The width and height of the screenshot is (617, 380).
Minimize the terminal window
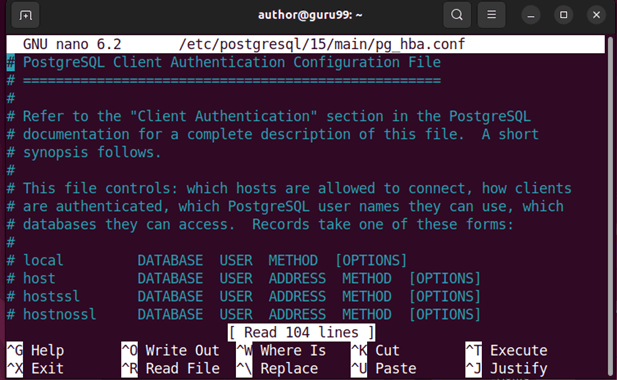click(x=531, y=15)
